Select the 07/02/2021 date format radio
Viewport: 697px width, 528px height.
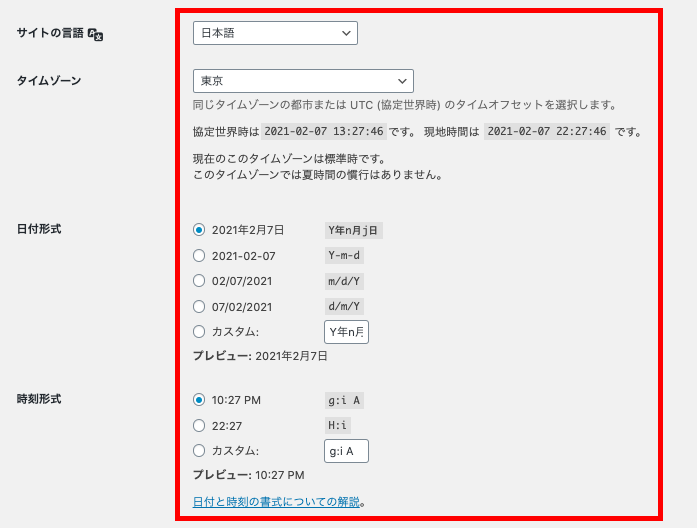coord(199,306)
